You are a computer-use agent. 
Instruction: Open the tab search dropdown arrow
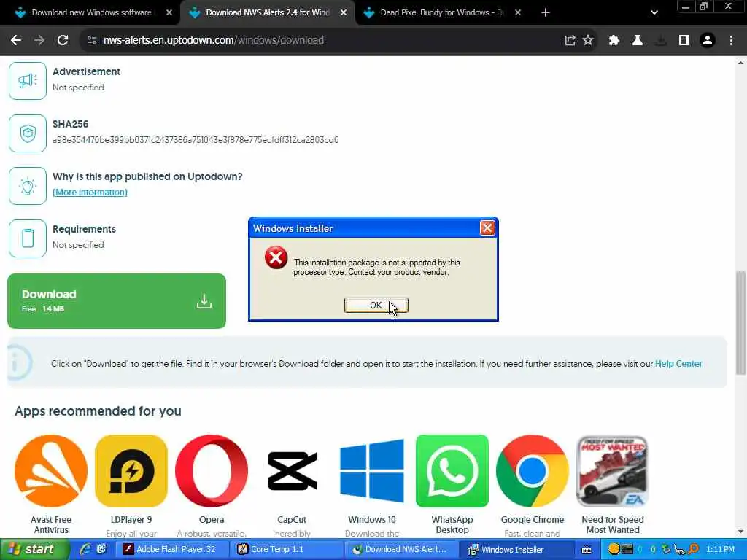(x=654, y=12)
